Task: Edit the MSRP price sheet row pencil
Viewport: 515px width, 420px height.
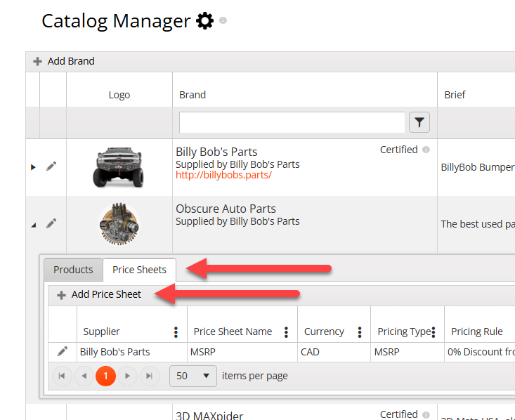Action: point(63,351)
